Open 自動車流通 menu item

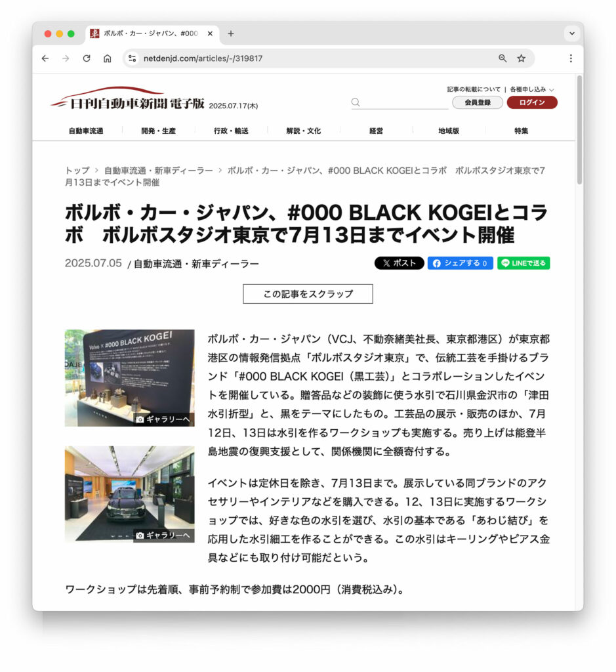click(86, 131)
